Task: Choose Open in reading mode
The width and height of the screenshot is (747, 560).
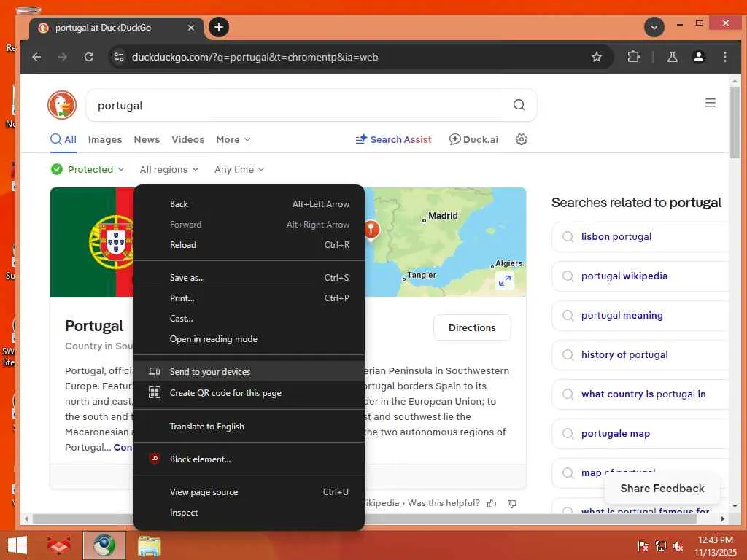Action: [249, 339]
